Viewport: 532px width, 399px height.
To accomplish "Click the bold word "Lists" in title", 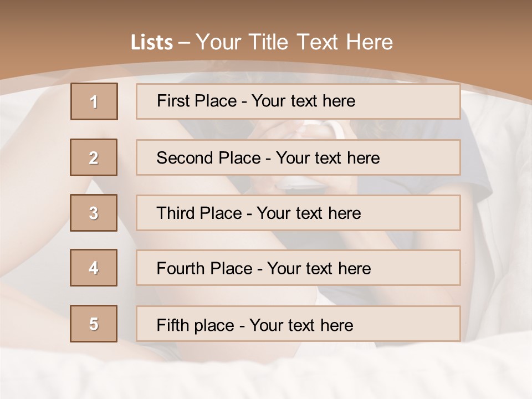I will coord(151,42).
